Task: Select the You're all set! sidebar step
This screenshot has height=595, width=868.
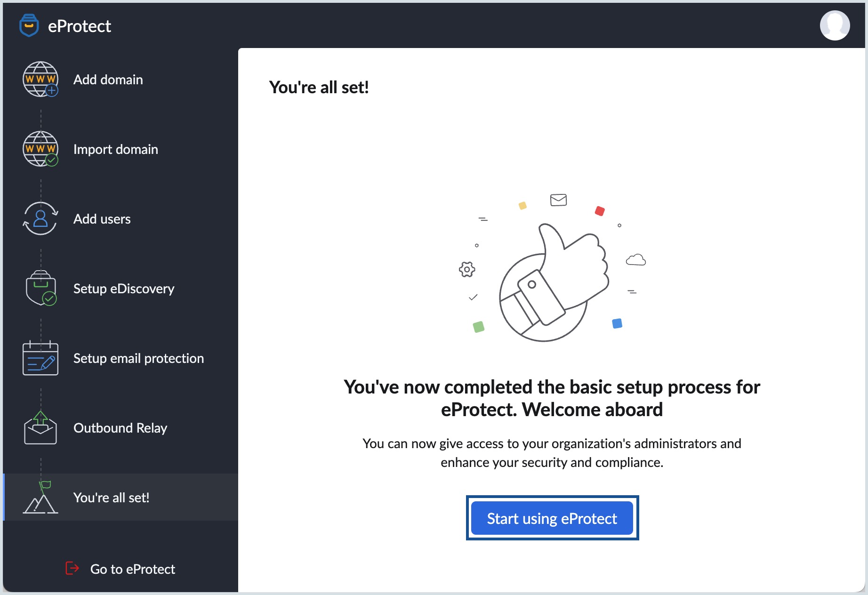Action: (x=121, y=497)
